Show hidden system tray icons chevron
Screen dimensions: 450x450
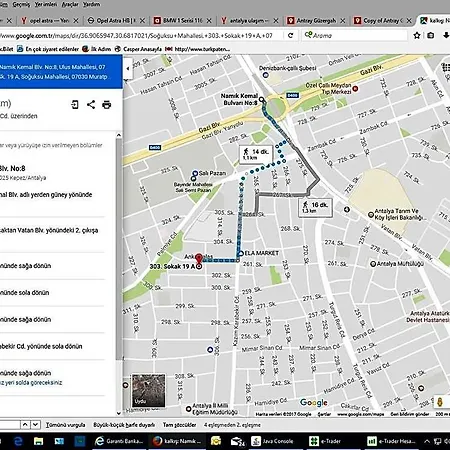point(427,441)
